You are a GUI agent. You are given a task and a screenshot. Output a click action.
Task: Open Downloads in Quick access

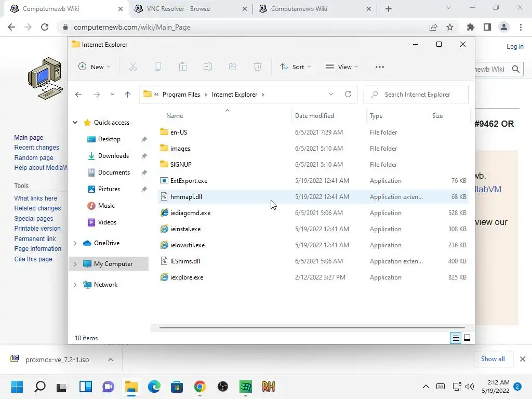point(113,156)
